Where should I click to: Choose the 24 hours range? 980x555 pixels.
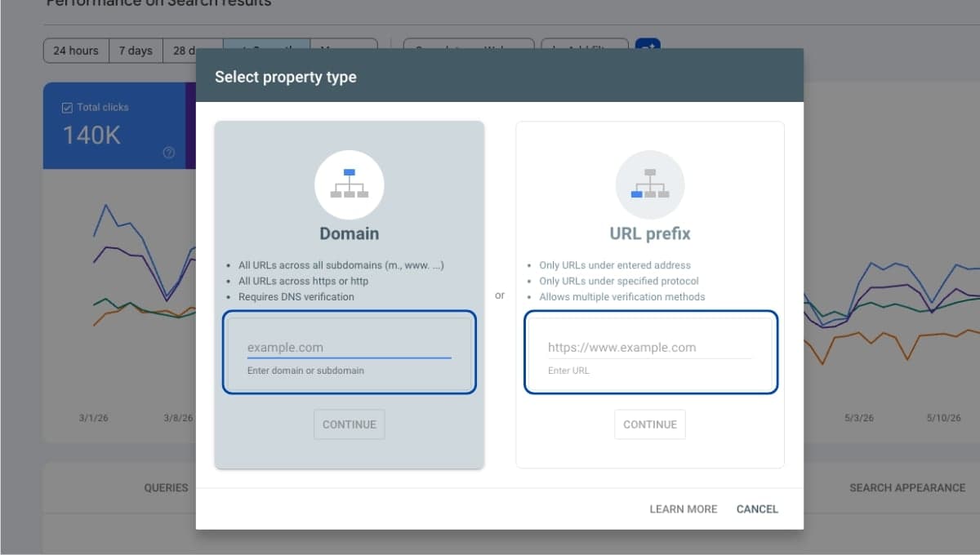pos(76,51)
